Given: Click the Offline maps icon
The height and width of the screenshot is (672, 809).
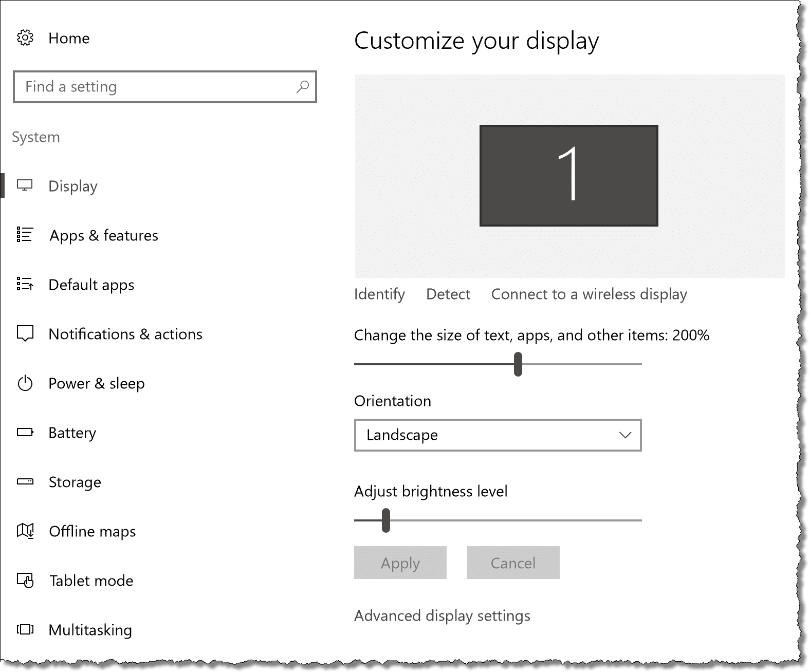Looking at the screenshot, I should coord(25,531).
